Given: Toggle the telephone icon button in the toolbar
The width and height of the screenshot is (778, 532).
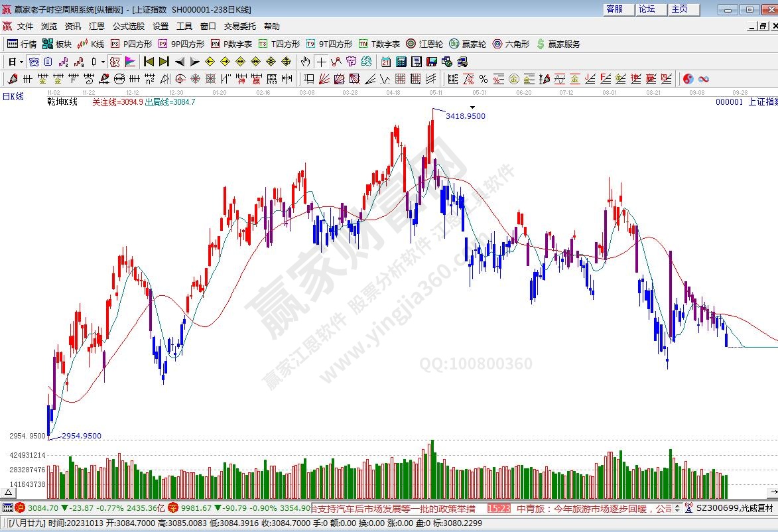Looking at the screenshot, I should (x=462, y=62).
